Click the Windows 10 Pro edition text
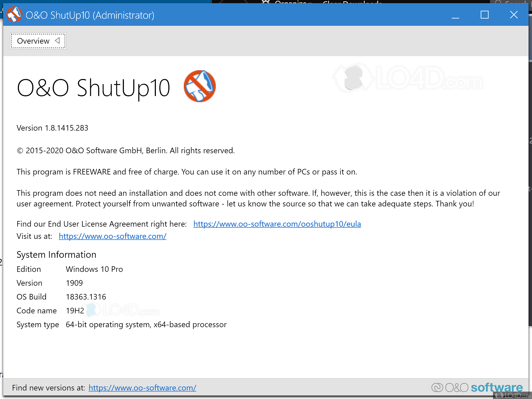This screenshot has height=399, width=532. click(94, 269)
